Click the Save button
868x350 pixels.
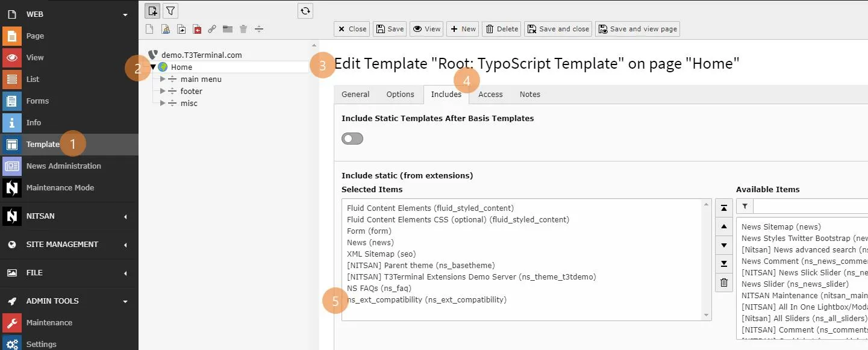390,29
